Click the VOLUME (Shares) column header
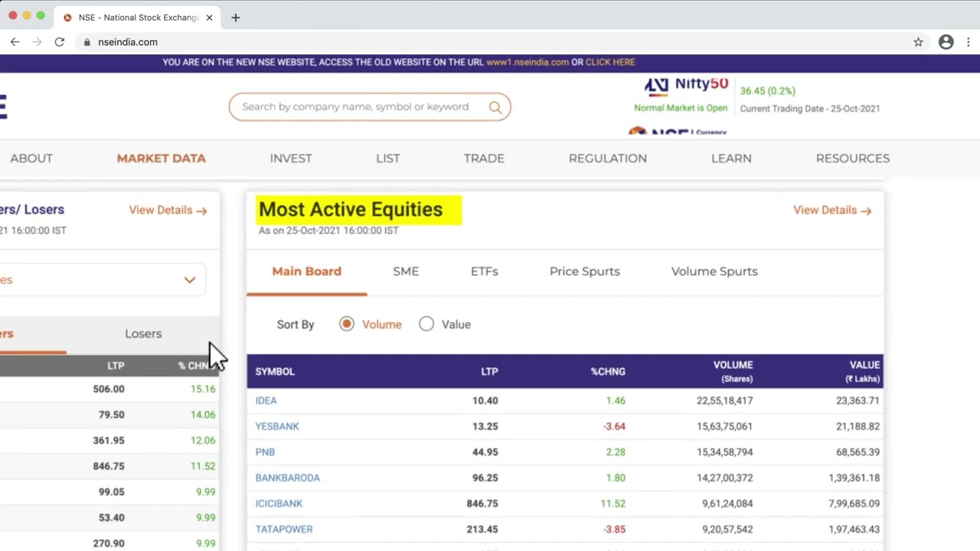Image resolution: width=980 pixels, height=551 pixels. point(733,371)
